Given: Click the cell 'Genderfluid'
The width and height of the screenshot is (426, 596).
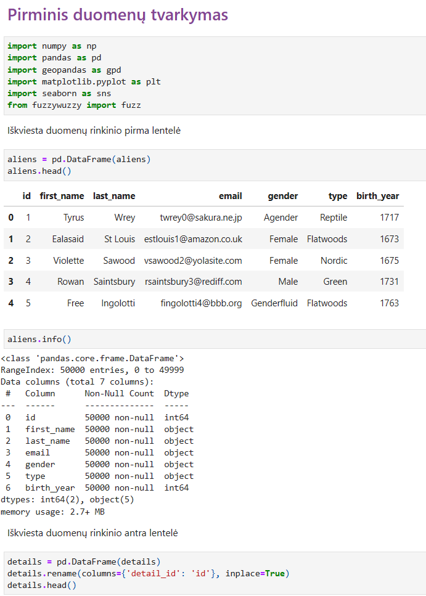Looking at the screenshot, I should (274, 303).
